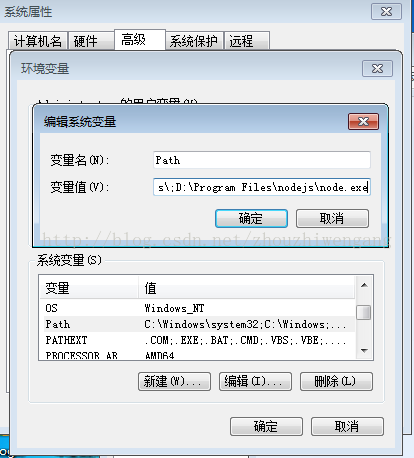Screen dimensions: 414x458
Task: Confirm edit with the 确定 button in dialog
Action: (251, 219)
